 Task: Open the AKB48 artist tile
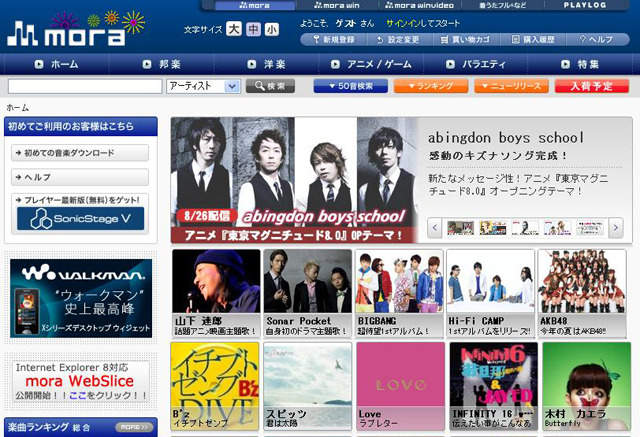(x=582, y=293)
